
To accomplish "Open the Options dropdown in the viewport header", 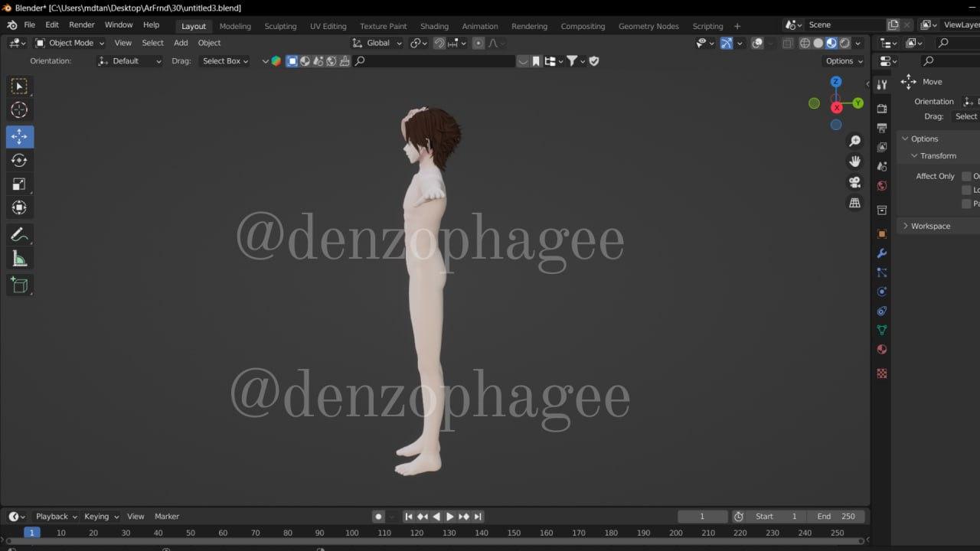I will 844,61.
